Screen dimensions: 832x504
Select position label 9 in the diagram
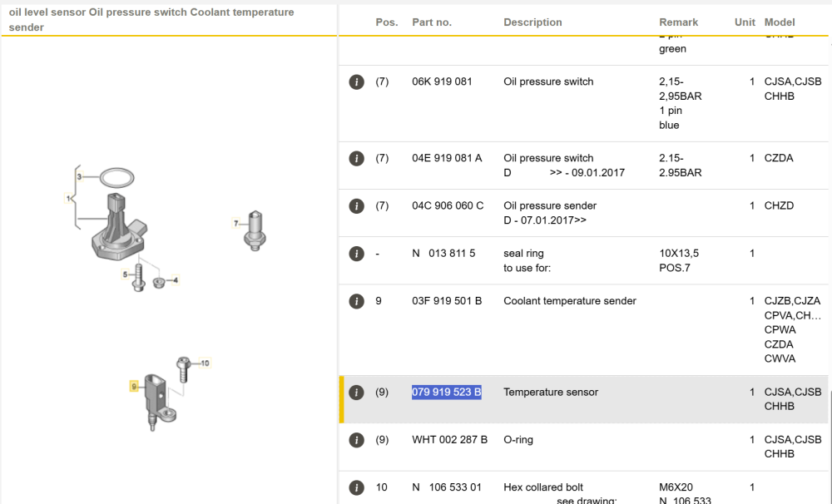pos(134,386)
